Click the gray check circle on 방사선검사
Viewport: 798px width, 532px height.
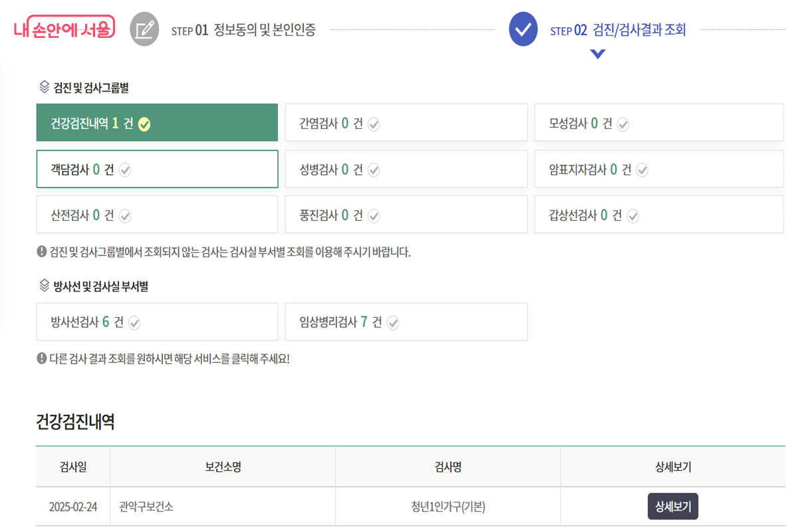[134, 322]
